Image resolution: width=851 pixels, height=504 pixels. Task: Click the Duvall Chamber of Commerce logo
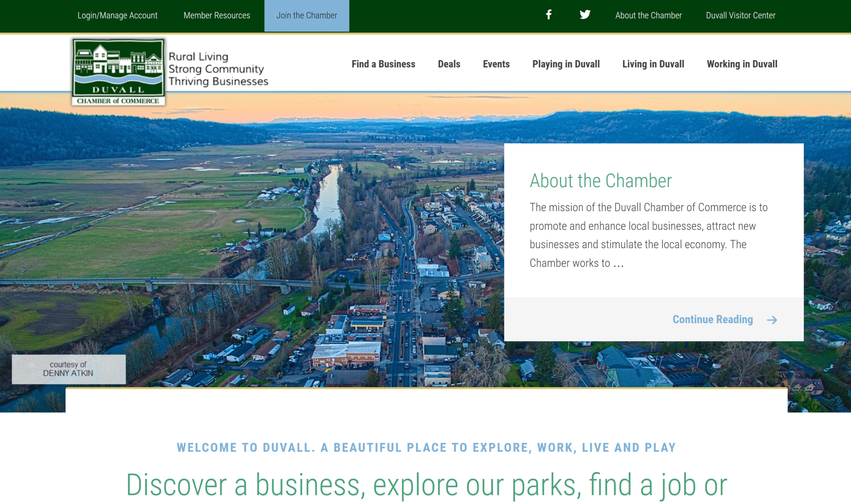click(x=118, y=72)
